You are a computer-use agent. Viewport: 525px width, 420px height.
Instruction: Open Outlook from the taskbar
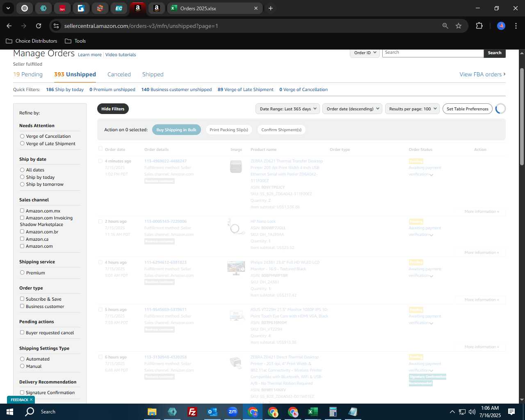[x=212, y=412]
